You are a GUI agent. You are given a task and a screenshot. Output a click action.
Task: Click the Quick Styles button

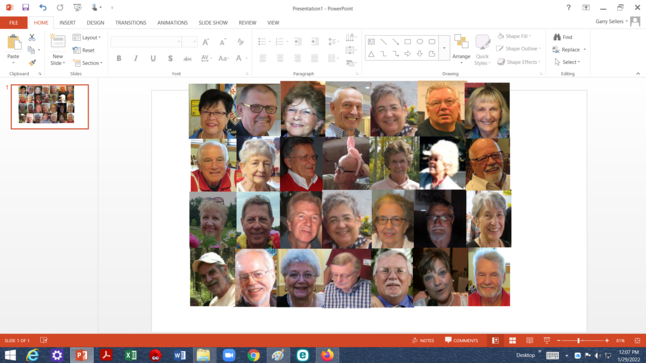(x=482, y=50)
